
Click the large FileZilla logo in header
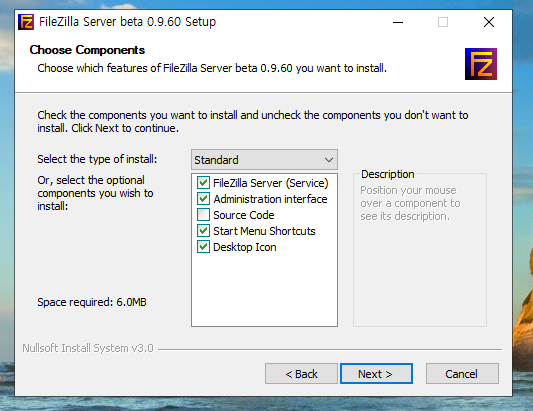pyautogui.click(x=481, y=64)
